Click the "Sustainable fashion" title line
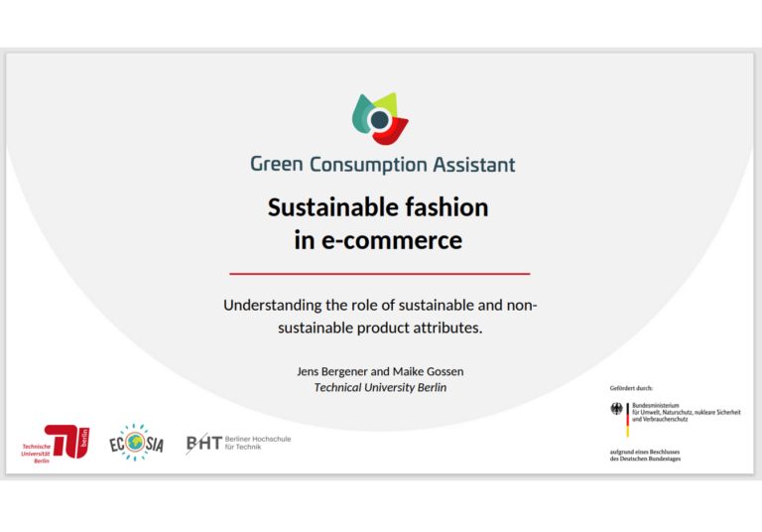This screenshot has width=762, height=532. click(378, 207)
